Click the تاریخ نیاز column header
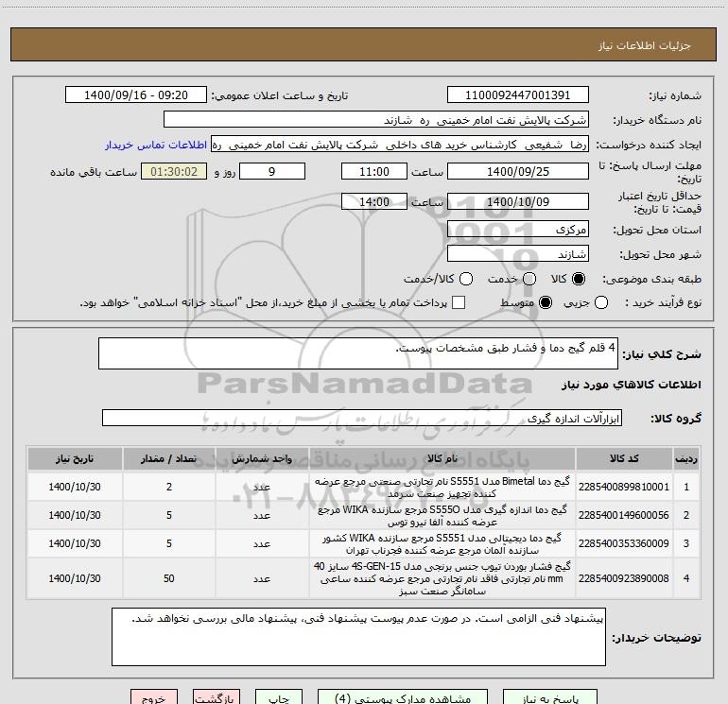Image resolution: width=728 pixels, height=704 pixels. (75, 458)
